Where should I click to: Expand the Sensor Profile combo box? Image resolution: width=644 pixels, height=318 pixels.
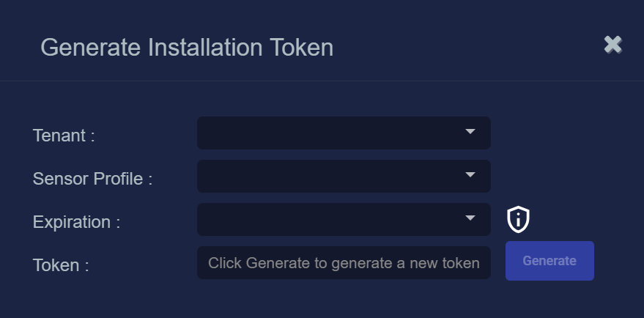pos(344,176)
